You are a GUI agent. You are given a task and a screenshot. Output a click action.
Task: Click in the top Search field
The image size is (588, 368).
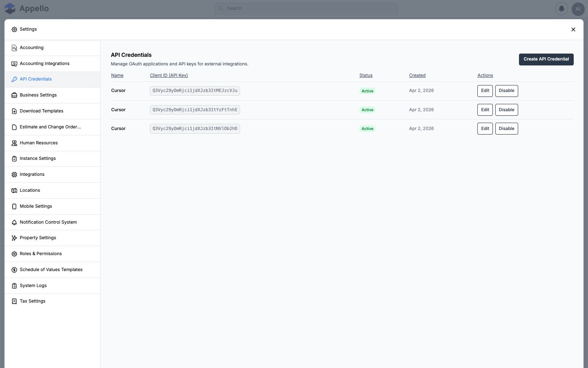[306, 9]
